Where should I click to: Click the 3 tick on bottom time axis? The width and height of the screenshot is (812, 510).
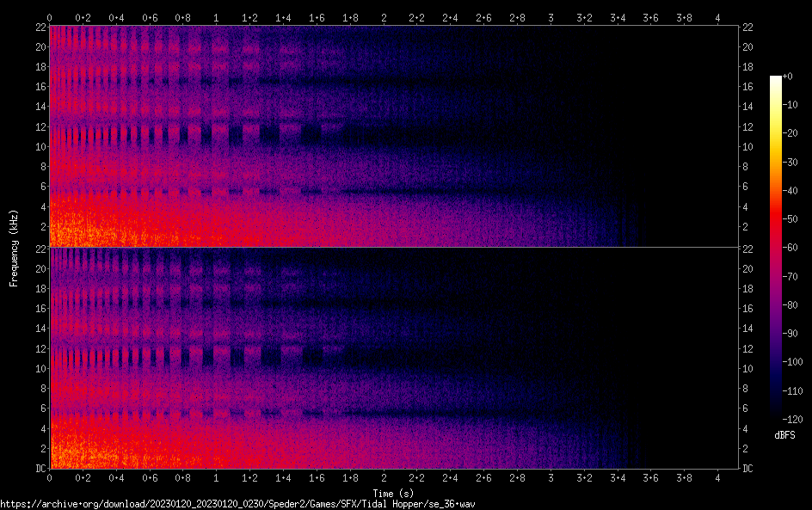(551, 477)
